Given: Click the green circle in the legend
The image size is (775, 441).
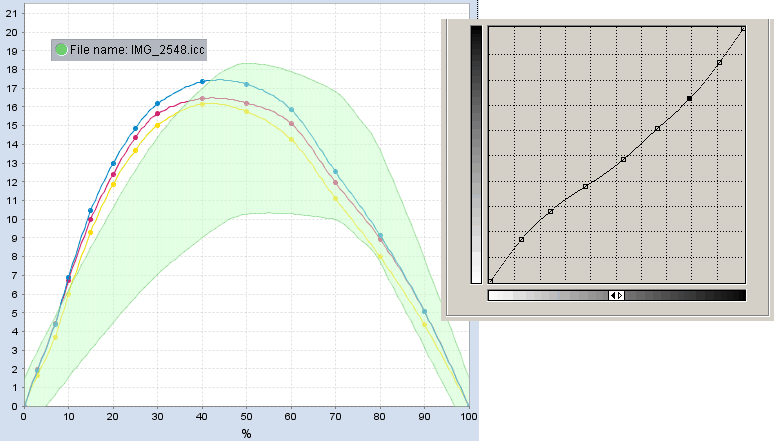Looking at the screenshot, I should click(x=61, y=49).
